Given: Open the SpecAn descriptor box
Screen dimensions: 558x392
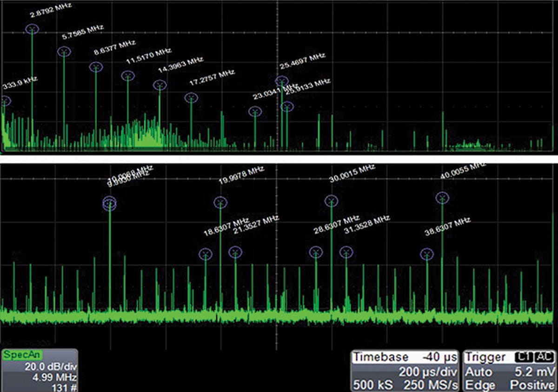Looking at the screenshot, I should (39, 370).
